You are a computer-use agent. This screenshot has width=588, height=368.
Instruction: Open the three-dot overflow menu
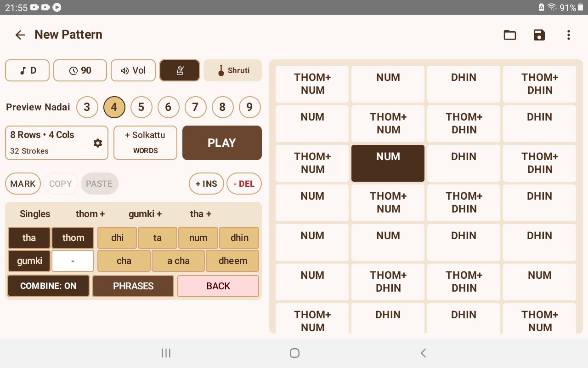coord(569,35)
